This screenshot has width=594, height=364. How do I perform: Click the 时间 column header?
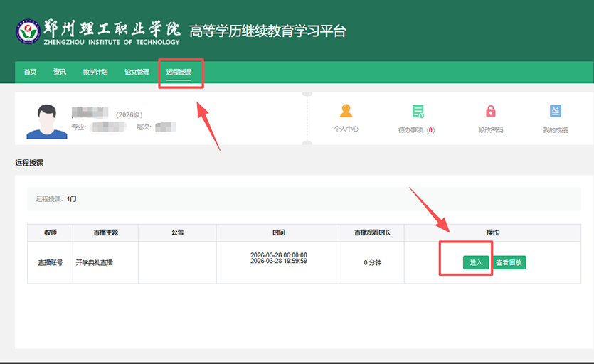(x=279, y=232)
